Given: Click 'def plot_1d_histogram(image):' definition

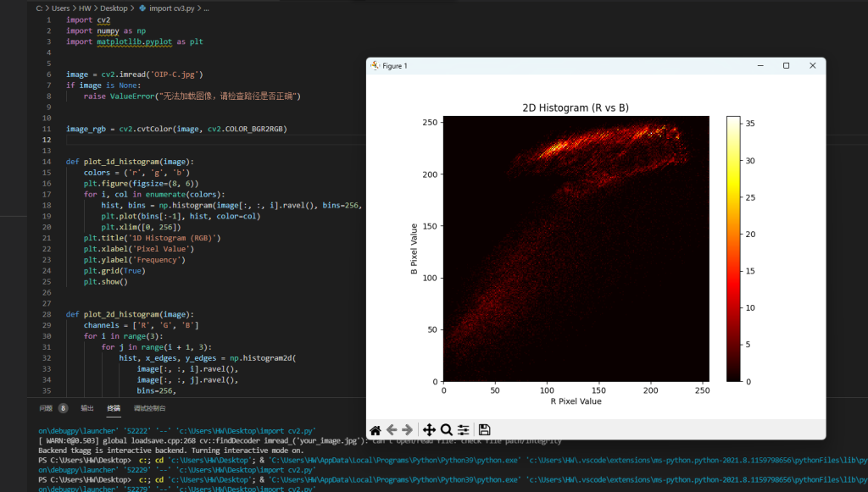Looking at the screenshot, I should pyautogui.click(x=130, y=162).
